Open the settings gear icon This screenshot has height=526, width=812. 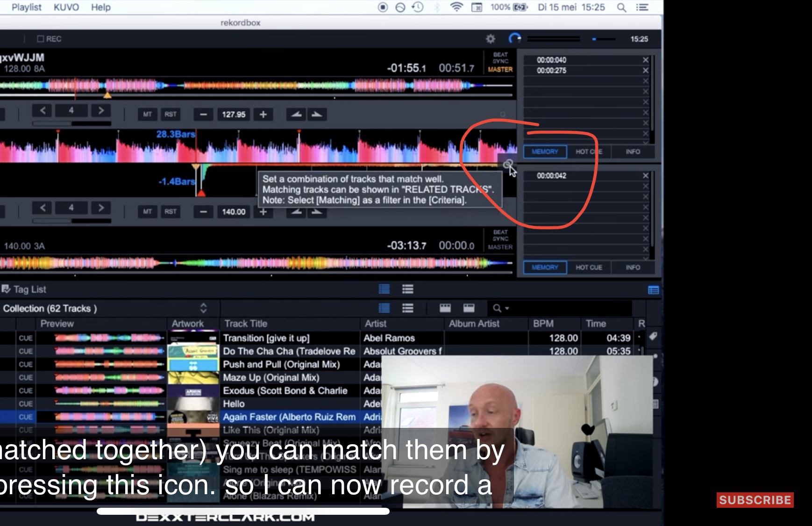pyautogui.click(x=490, y=39)
